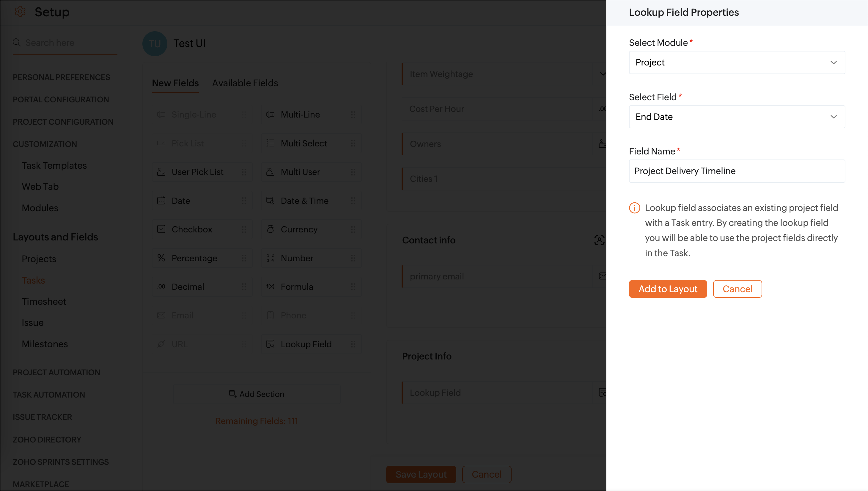Click drag handle of Multi-Line field
This screenshot has height=491, width=868.
(x=353, y=115)
